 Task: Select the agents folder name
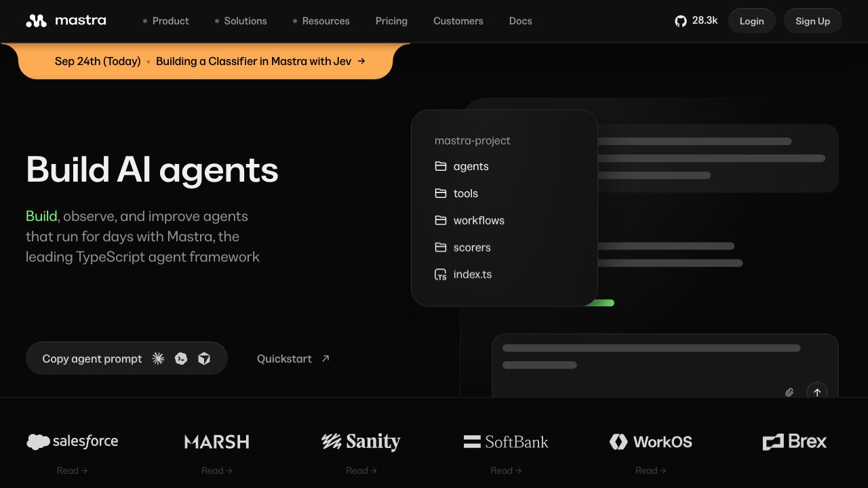coord(471,166)
